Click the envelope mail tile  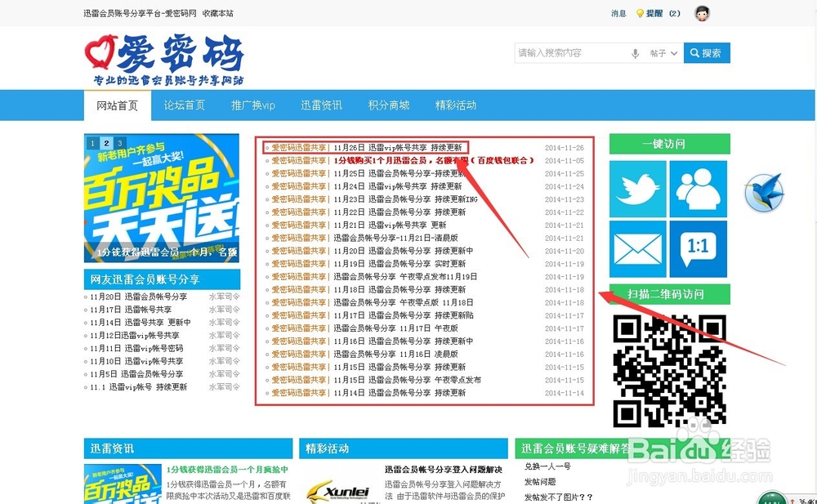[637, 248]
